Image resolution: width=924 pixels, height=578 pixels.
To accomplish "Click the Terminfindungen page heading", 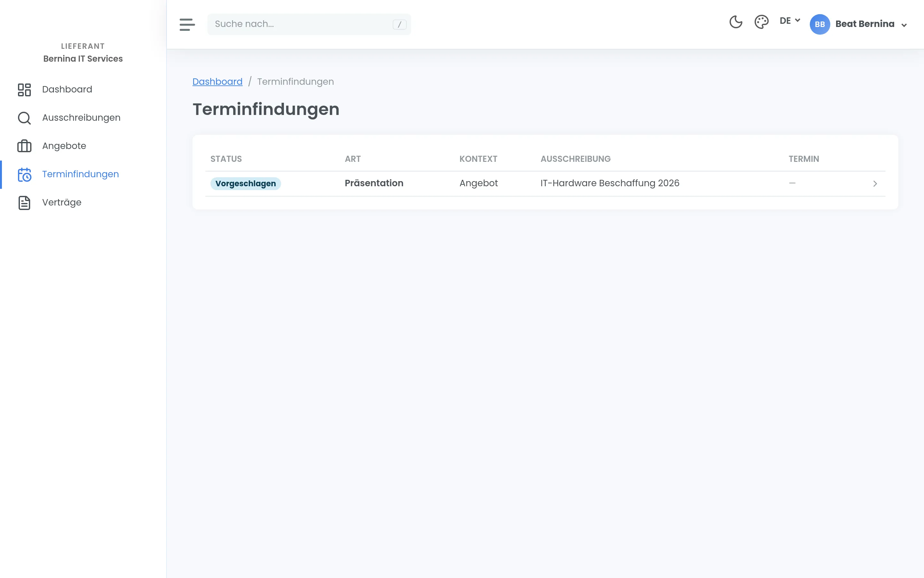I will [266, 110].
